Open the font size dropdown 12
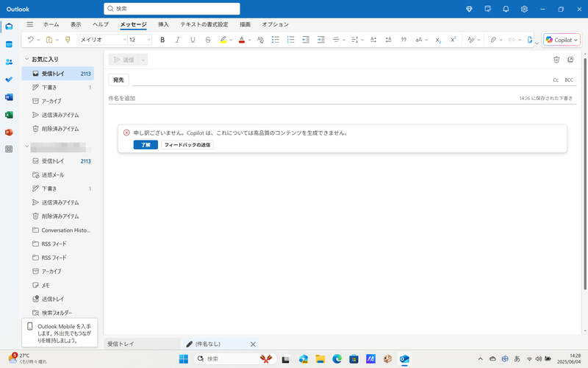 pyautogui.click(x=140, y=40)
